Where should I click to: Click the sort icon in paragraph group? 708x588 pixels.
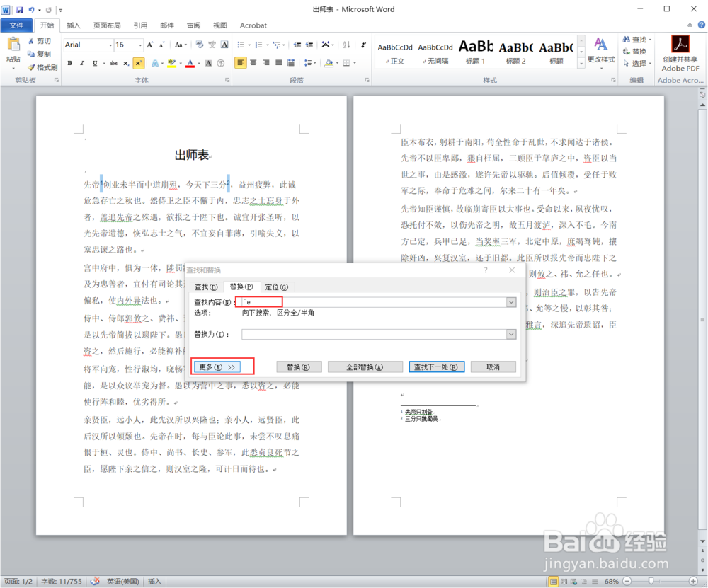pos(346,45)
